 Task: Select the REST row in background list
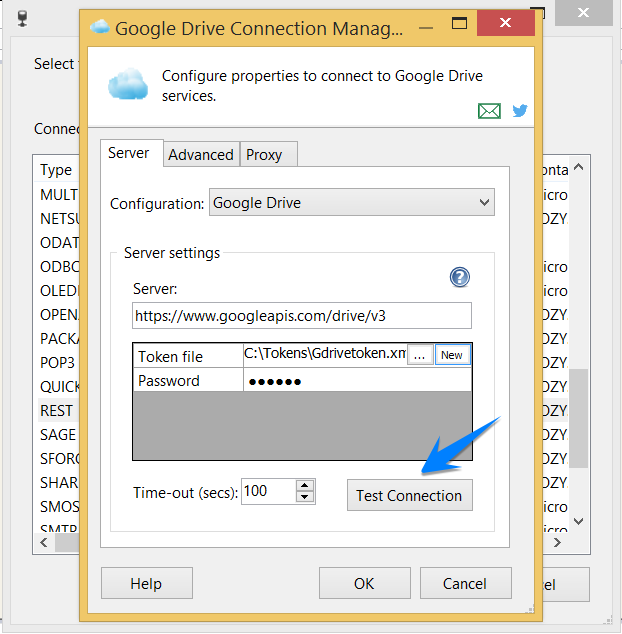57,410
